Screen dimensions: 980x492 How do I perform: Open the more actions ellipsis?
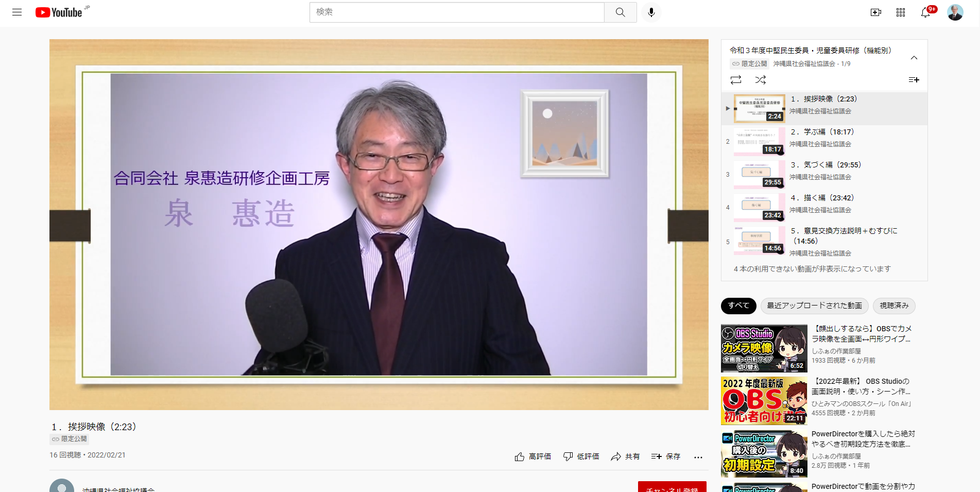coord(698,457)
